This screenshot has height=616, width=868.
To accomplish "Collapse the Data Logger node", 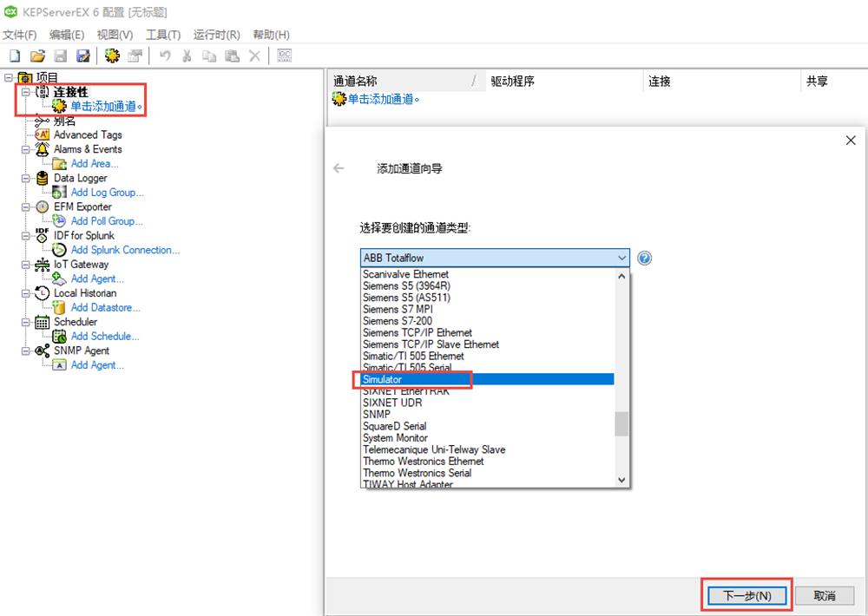I will 25,178.
